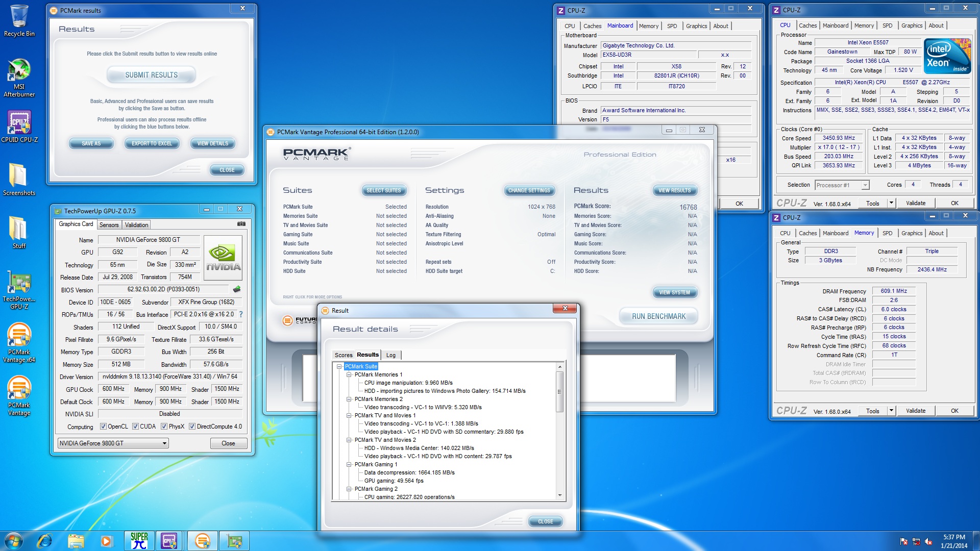Screen dimensions: 980x551
Task: Click the VIEW SYSTEM button
Action: [x=674, y=292]
